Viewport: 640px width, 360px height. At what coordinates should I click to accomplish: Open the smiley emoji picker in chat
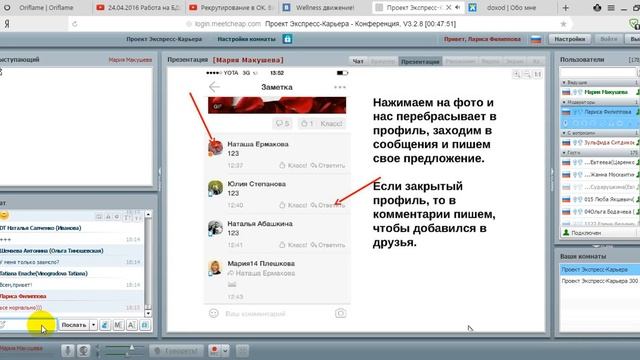point(4,215)
